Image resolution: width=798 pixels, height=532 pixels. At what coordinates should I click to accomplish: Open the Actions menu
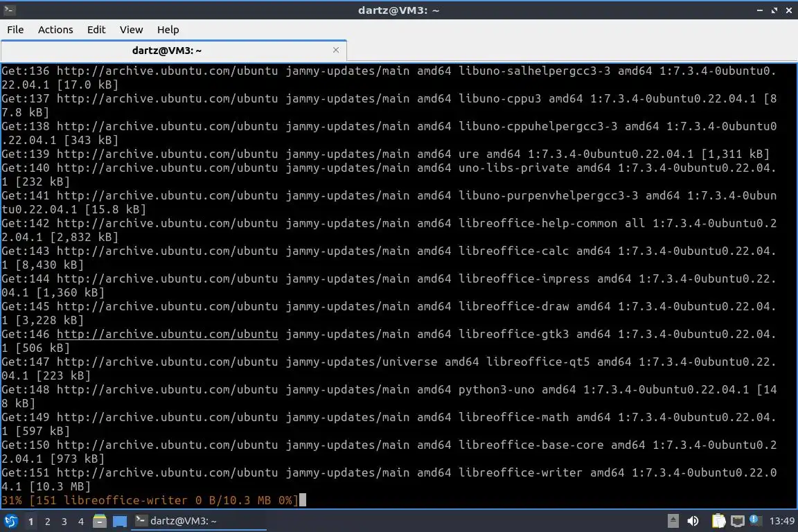55,30
